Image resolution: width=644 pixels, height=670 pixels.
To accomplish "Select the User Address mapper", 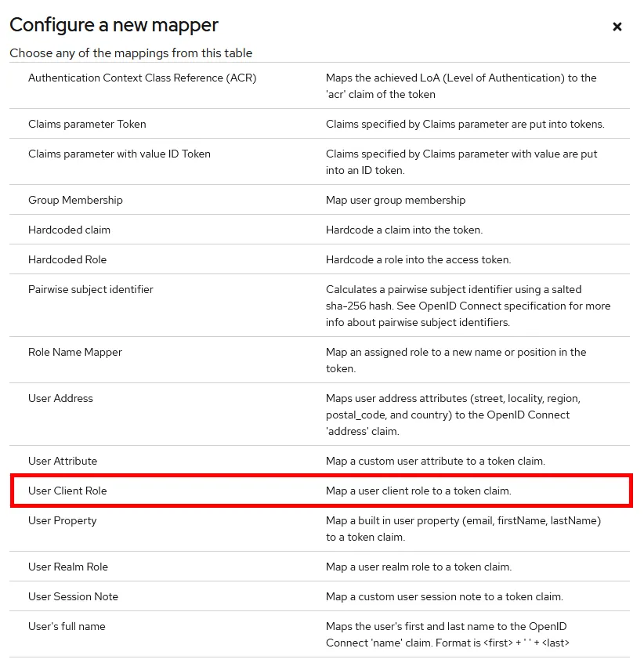I will [x=60, y=398].
